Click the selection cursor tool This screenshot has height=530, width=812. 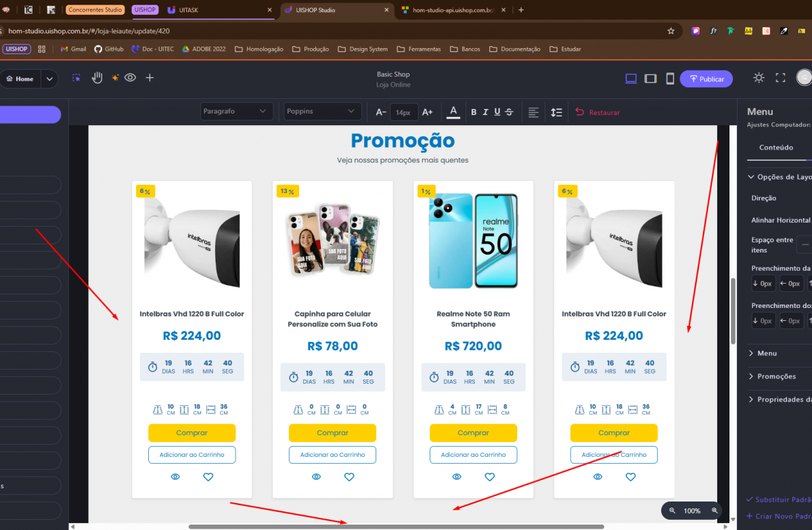pyautogui.click(x=76, y=78)
